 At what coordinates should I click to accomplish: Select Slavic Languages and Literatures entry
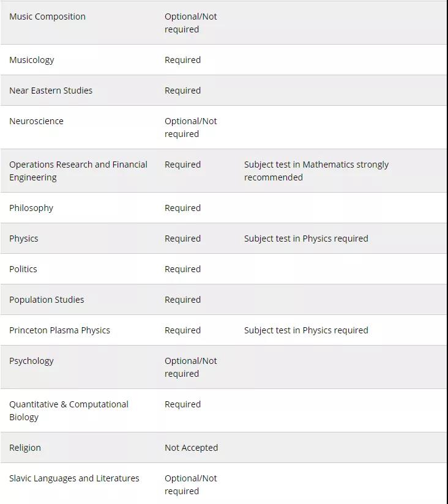click(74, 478)
